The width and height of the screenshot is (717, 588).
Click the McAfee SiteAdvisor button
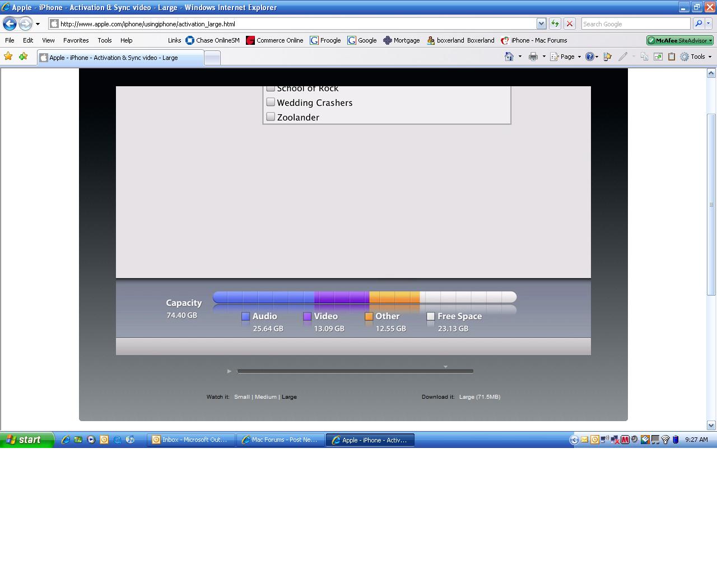(680, 40)
